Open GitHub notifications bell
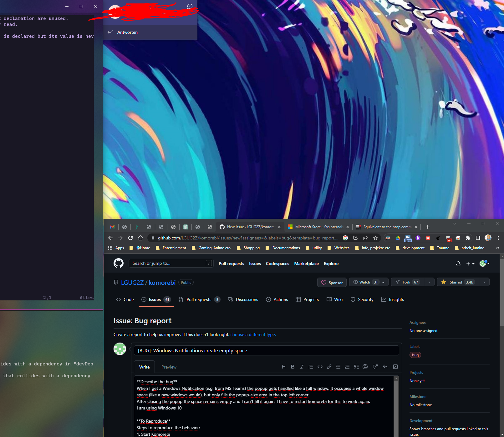 point(458,264)
